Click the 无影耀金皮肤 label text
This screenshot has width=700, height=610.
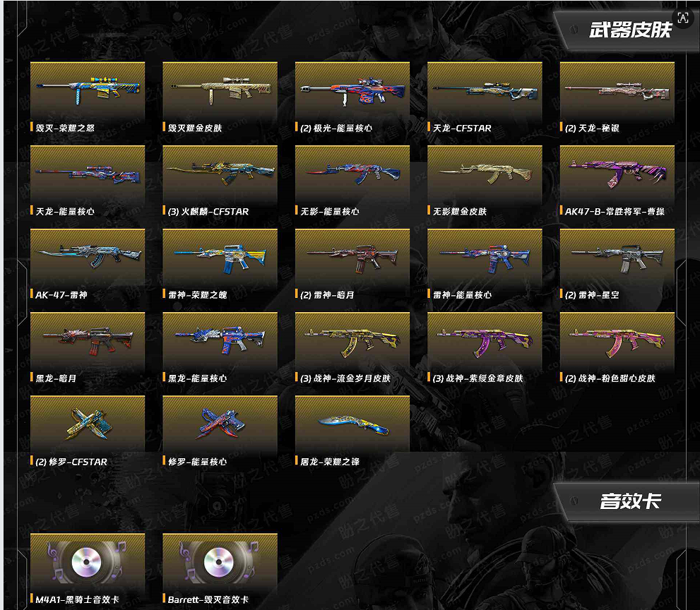(460, 212)
